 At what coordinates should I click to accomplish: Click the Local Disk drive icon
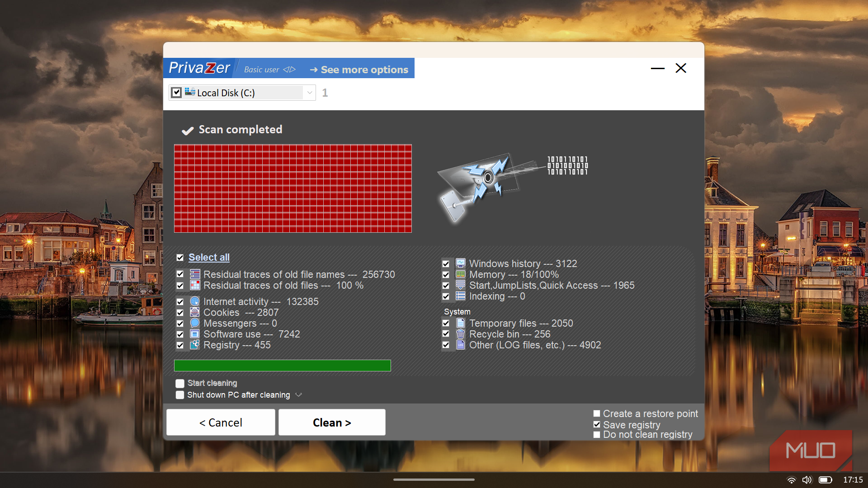click(190, 92)
